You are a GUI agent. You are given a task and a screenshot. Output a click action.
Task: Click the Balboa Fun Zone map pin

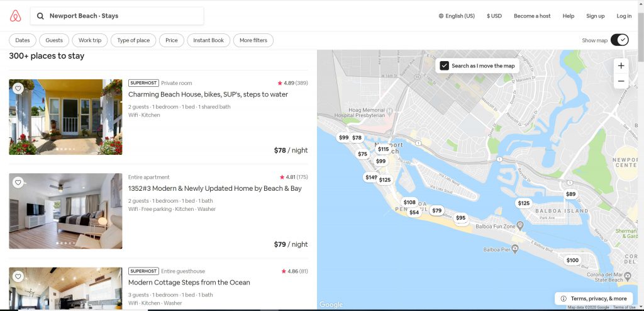520,225
